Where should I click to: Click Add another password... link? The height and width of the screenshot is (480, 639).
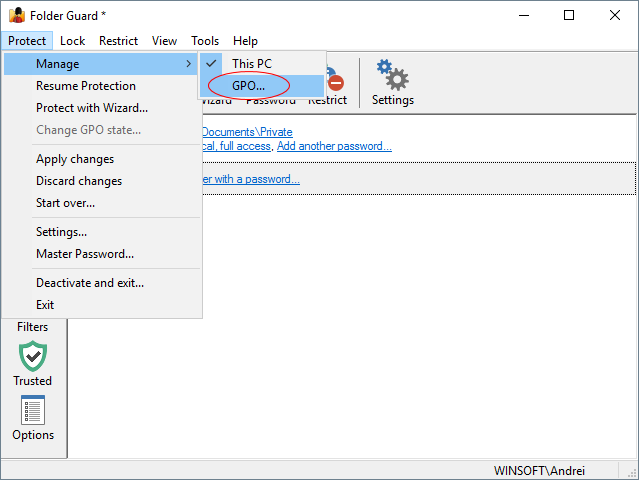[x=334, y=146]
